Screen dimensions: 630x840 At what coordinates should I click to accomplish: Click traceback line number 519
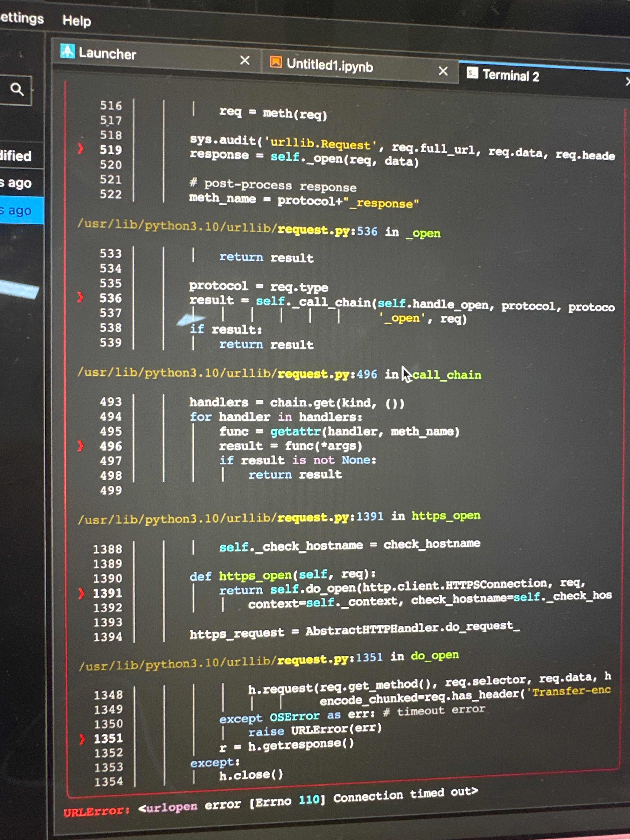[x=110, y=150]
